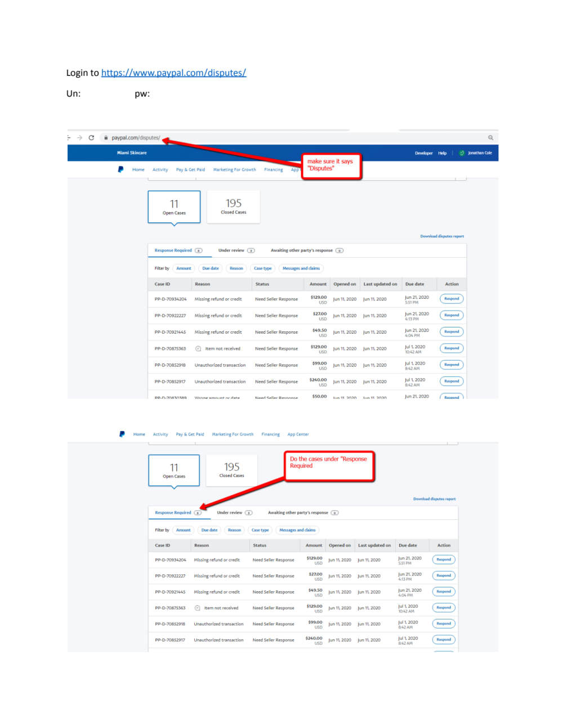Click the green account status icon near Jonathan Cole
Viewport: 563px width, 728px height.
pos(462,152)
